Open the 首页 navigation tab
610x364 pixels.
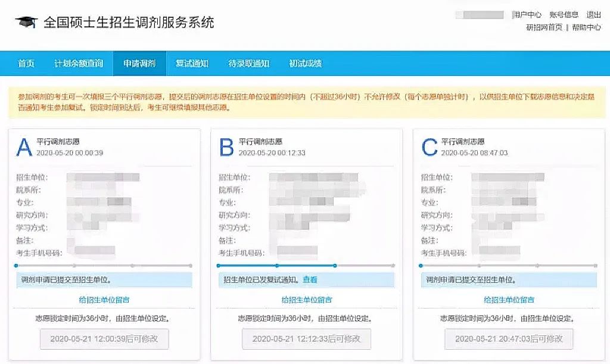pyautogui.click(x=26, y=63)
